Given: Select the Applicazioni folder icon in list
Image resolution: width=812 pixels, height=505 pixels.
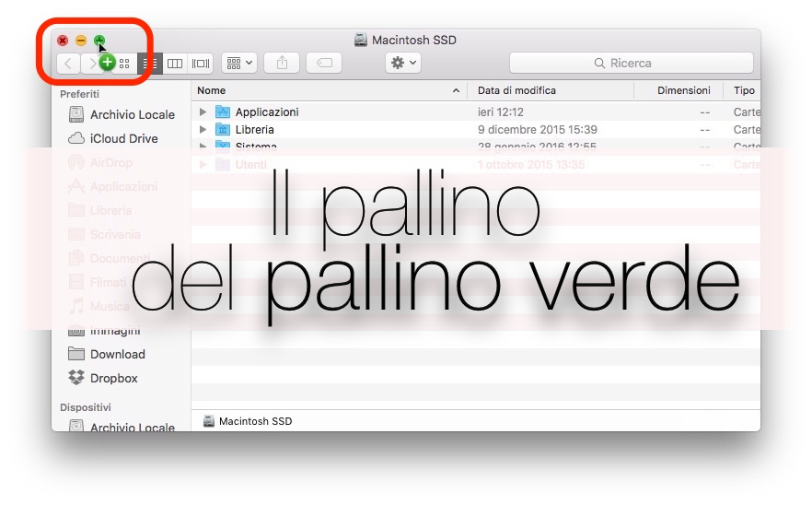Looking at the screenshot, I should (223, 112).
